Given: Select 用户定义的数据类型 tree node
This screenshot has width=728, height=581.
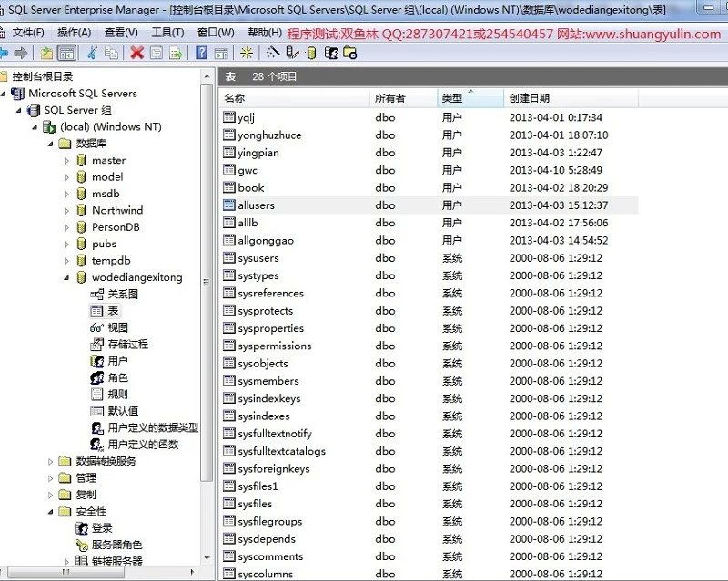Looking at the screenshot, I should 153,427.
